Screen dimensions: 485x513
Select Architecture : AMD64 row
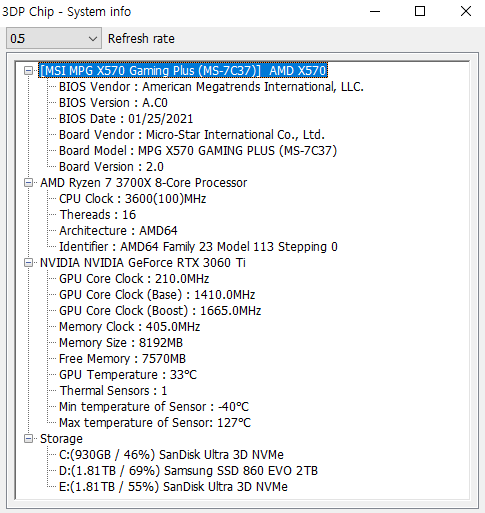point(118,231)
